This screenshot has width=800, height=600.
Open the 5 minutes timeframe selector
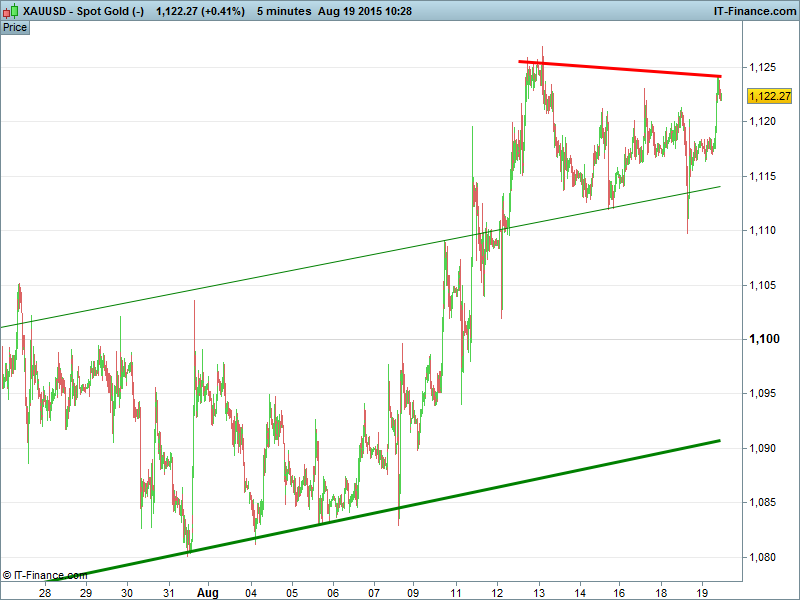(286, 11)
